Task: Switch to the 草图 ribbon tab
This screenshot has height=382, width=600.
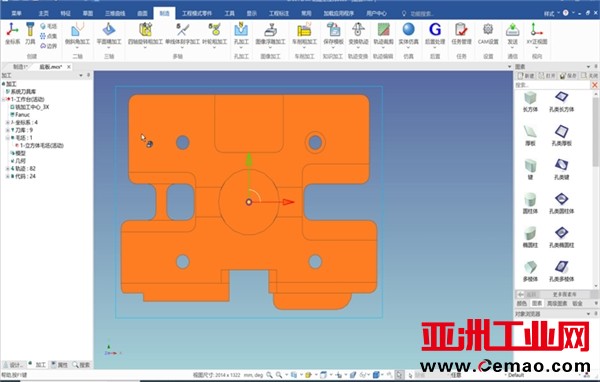Action: (x=88, y=13)
